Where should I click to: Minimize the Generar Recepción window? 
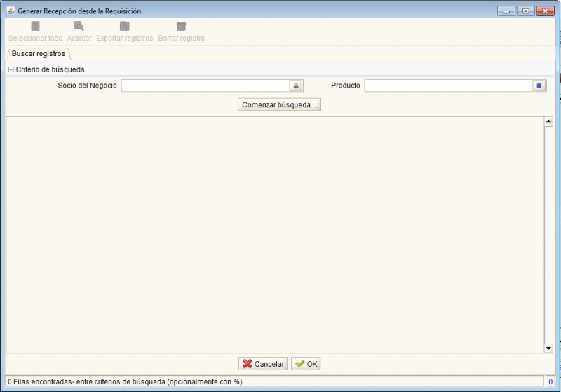coord(506,11)
